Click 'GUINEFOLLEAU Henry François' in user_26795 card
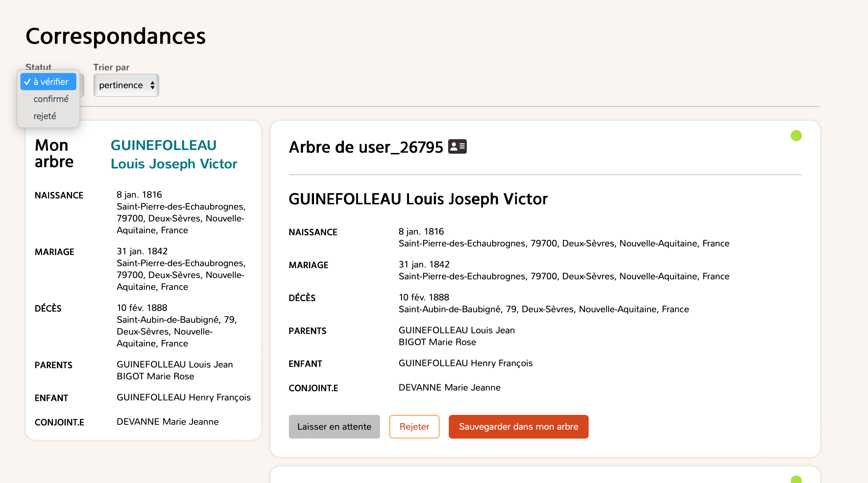Image resolution: width=868 pixels, height=483 pixels. point(465,363)
